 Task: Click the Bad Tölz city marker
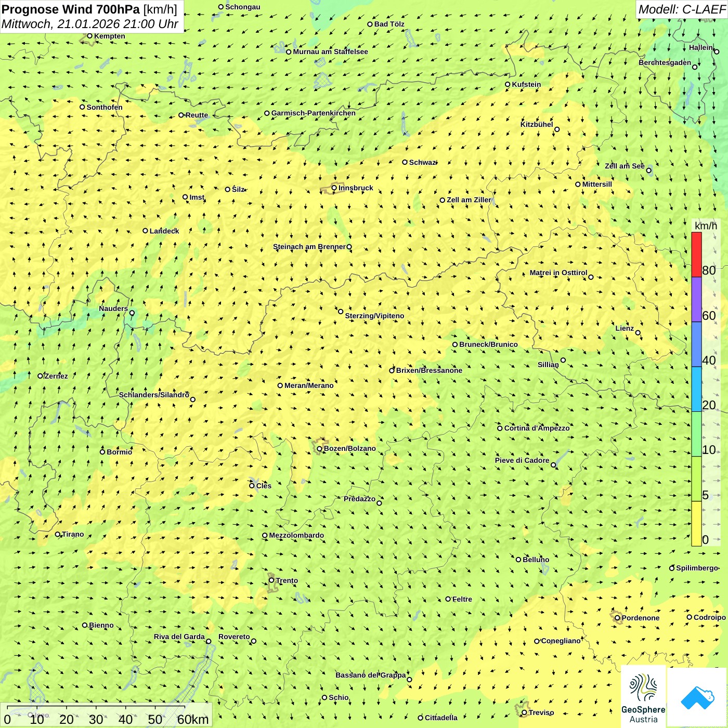(370, 24)
